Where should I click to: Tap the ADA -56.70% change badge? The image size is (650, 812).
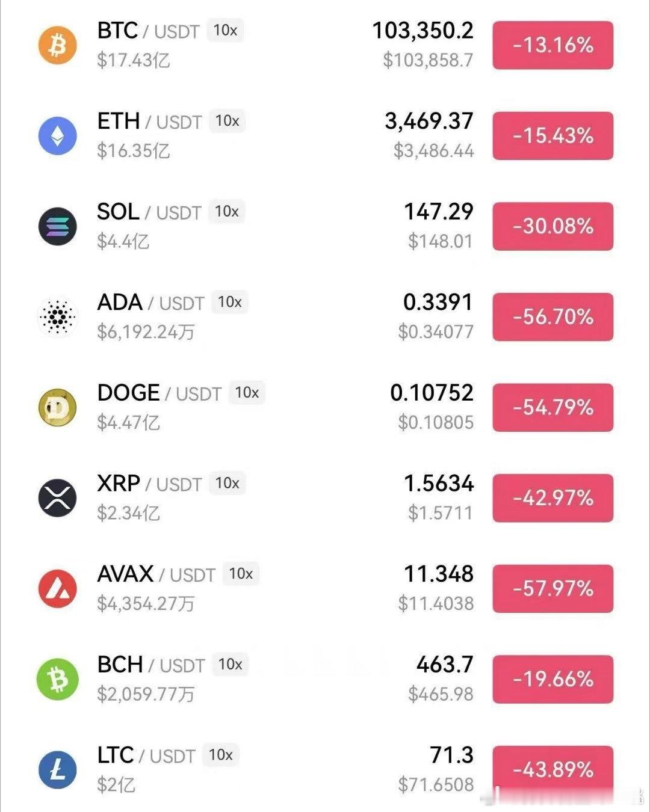(x=552, y=317)
